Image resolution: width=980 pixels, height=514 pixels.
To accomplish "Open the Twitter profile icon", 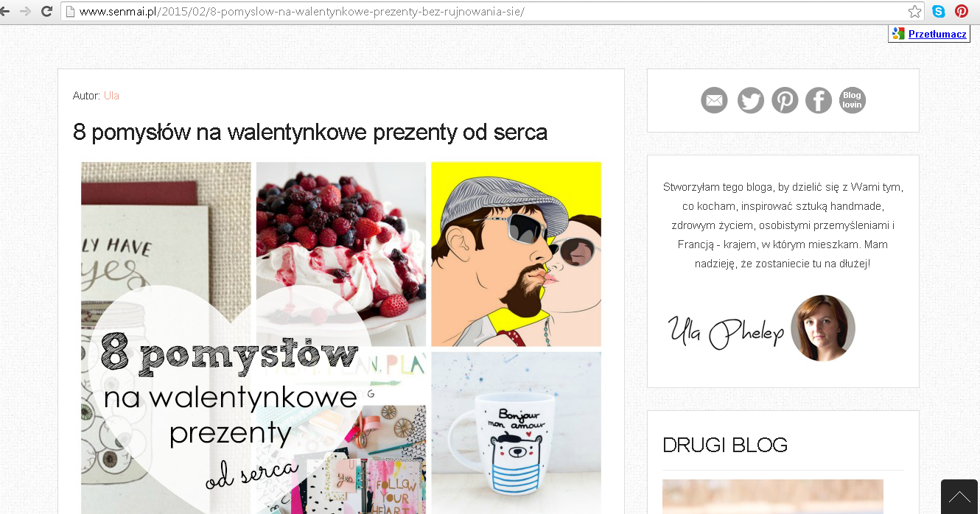I will (751, 100).
